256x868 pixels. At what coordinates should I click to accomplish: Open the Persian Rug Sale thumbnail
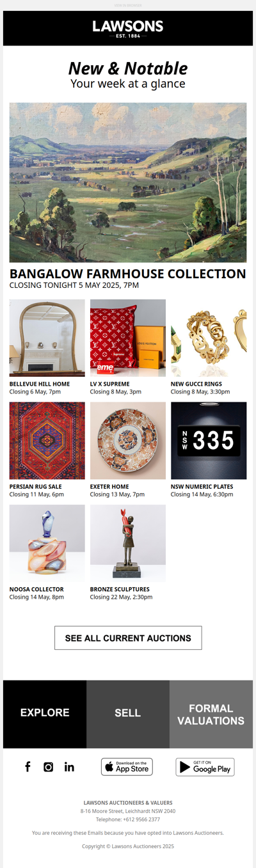click(47, 441)
